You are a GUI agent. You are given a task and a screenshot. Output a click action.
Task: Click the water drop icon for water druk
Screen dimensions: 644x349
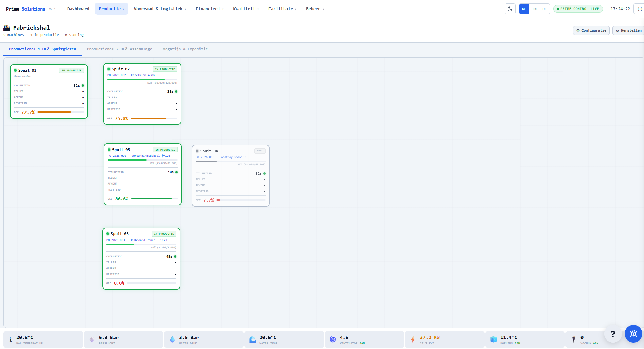pos(172,339)
